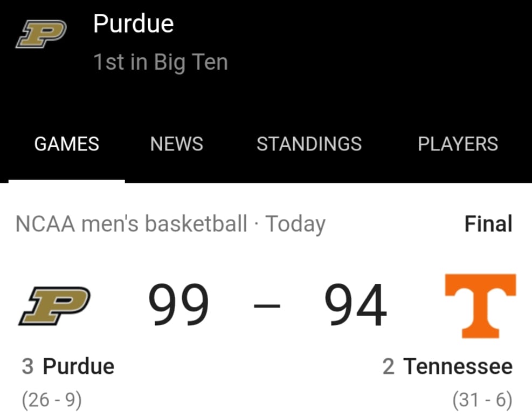Viewport: 532px width, 417px height.
Task: Click the dash between the scores
Action: [x=267, y=306]
